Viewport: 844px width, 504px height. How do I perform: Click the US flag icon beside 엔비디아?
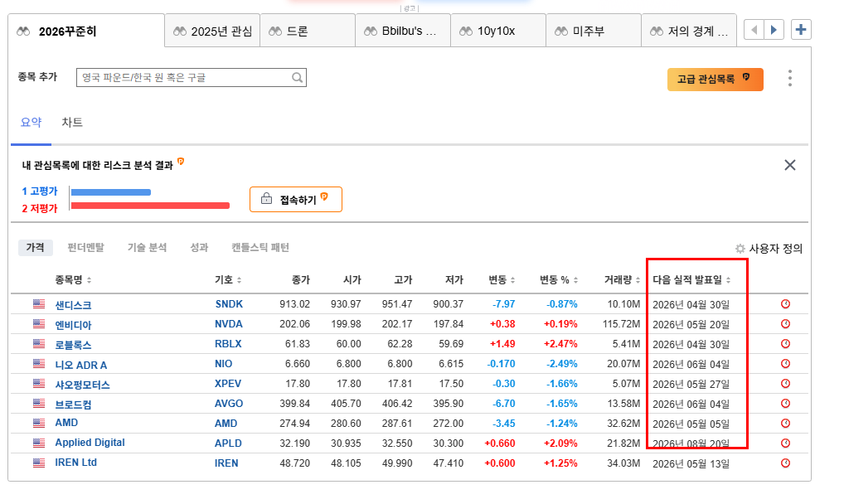39,324
